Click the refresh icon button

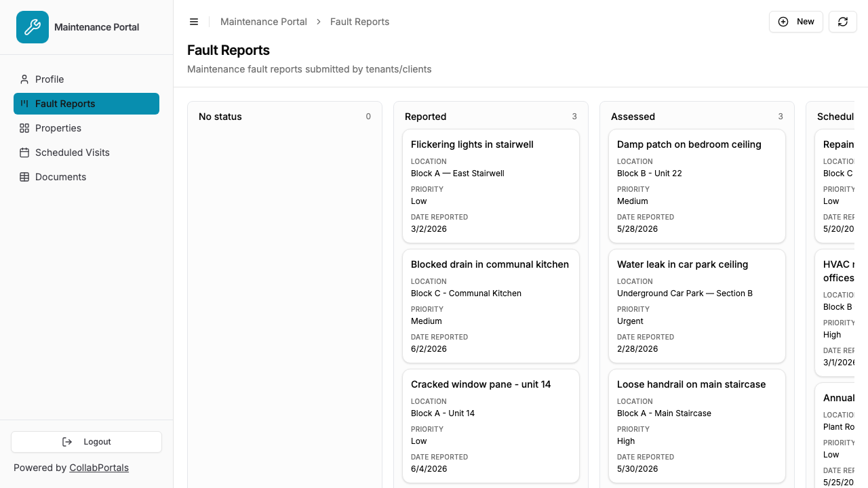coord(843,22)
